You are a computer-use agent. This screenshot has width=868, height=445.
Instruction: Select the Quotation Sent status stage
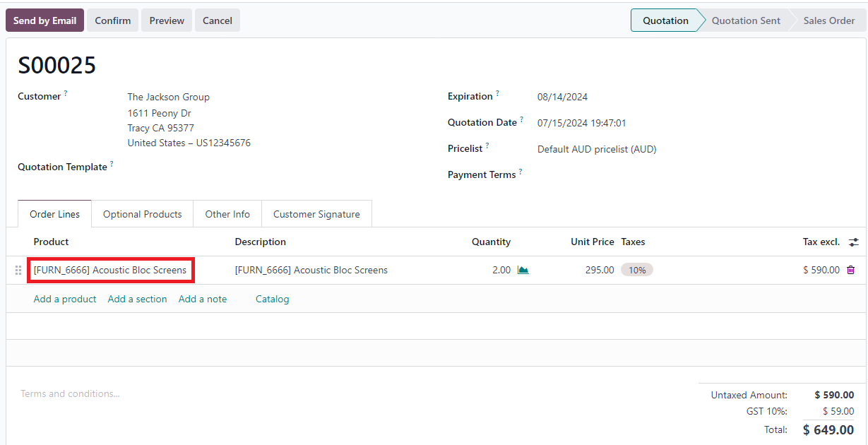(746, 20)
